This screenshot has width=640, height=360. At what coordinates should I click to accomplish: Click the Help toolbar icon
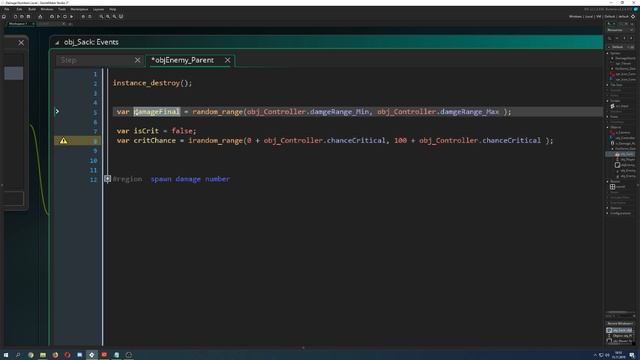click(90, 17)
